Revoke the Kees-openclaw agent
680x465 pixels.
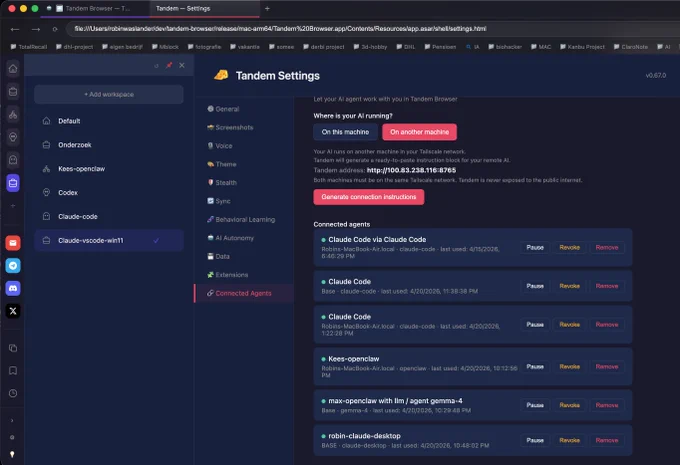[569, 367]
